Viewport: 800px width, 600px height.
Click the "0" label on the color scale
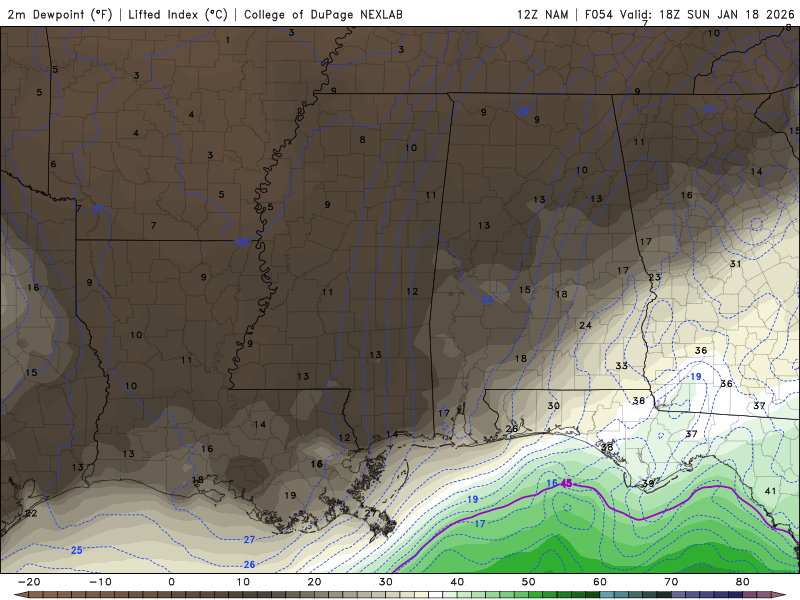click(x=171, y=582)
